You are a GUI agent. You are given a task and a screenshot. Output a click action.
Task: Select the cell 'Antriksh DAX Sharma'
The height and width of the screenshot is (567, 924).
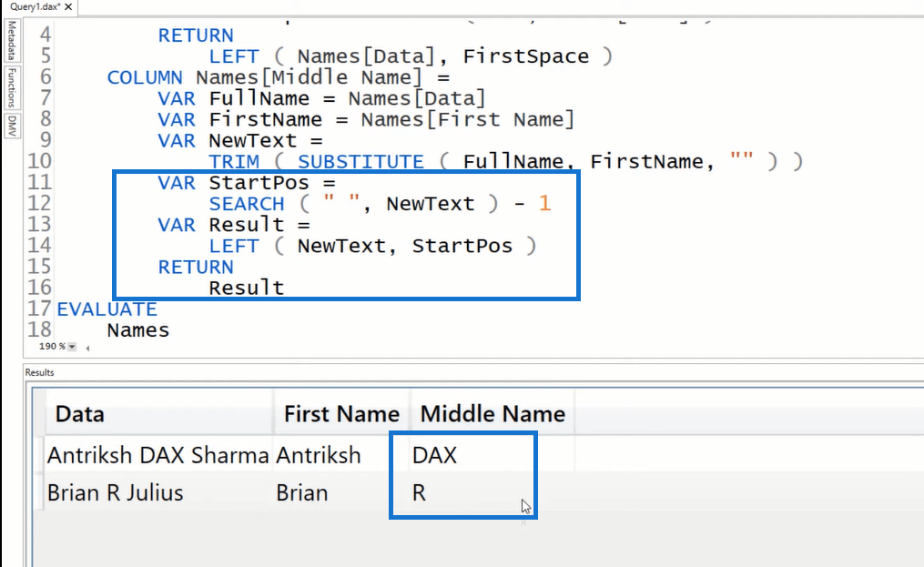click(x=157, y=455)
